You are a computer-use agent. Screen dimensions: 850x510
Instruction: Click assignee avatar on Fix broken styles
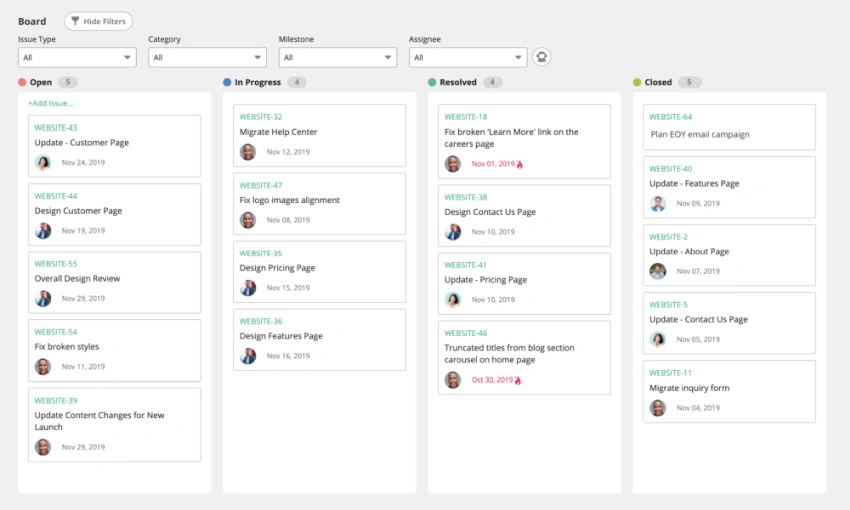tap(43, 367)
